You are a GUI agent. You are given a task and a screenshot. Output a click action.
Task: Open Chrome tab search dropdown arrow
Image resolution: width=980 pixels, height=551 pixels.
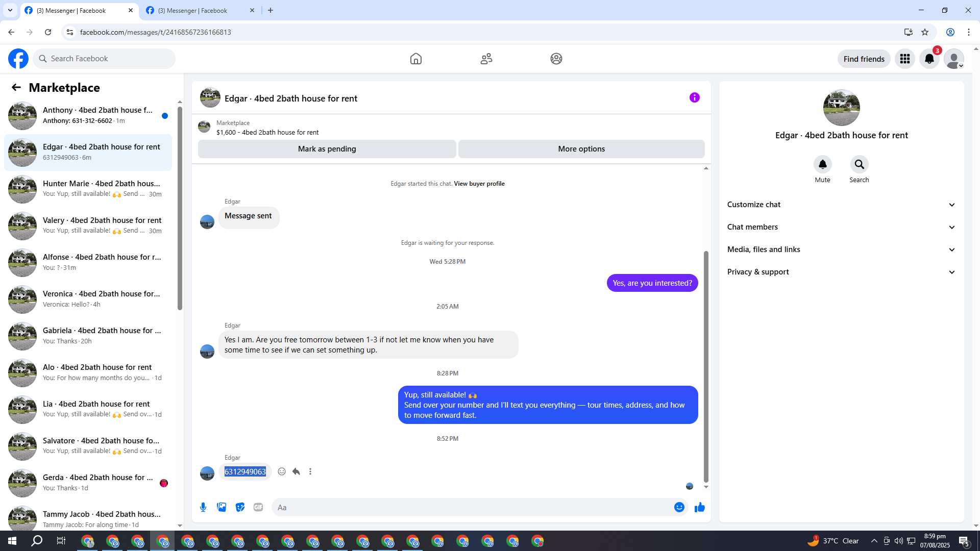(10, 10)
